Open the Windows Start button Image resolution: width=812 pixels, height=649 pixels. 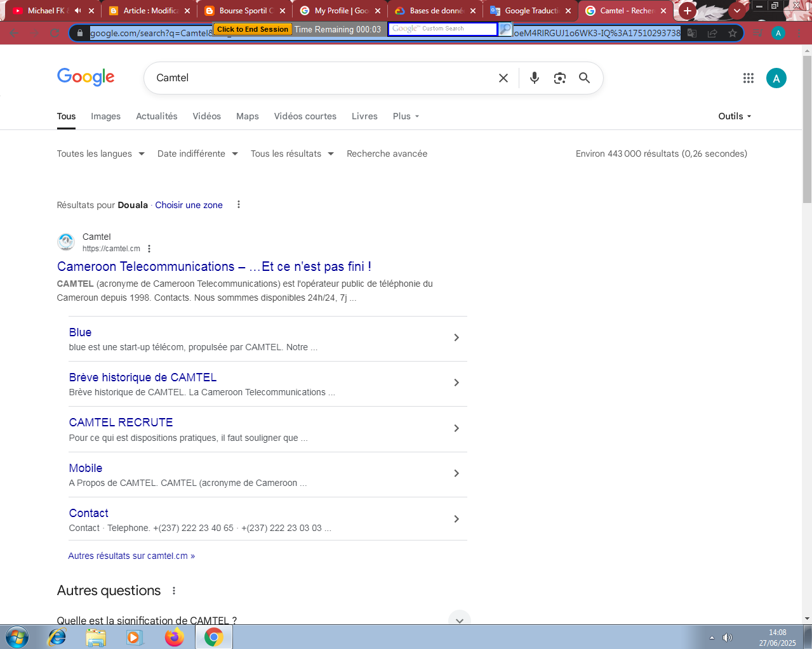coord(17,637)
